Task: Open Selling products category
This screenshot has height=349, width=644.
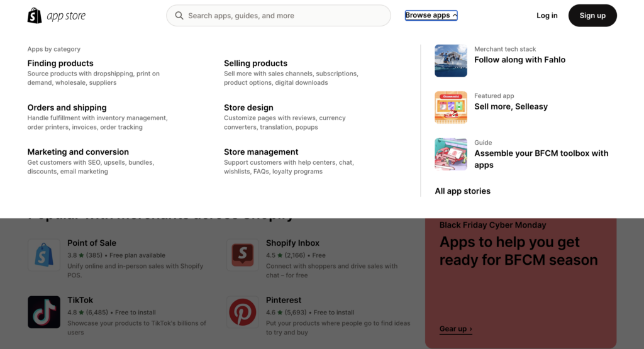Action: tap(255, 64)
